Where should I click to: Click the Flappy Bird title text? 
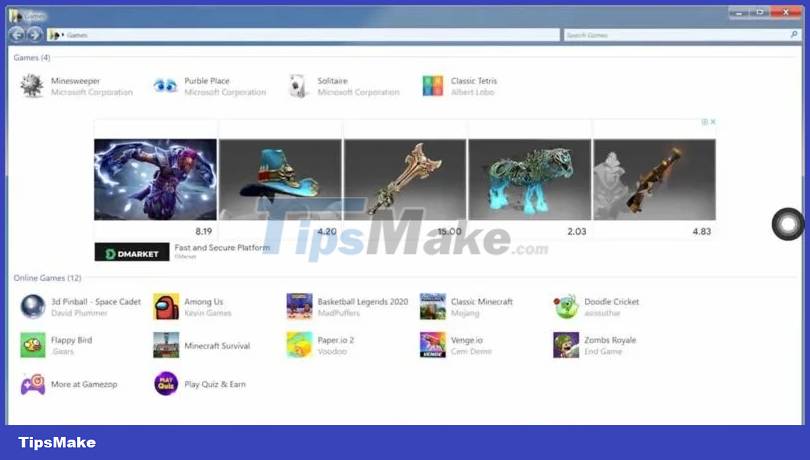[x=71, y=340]
